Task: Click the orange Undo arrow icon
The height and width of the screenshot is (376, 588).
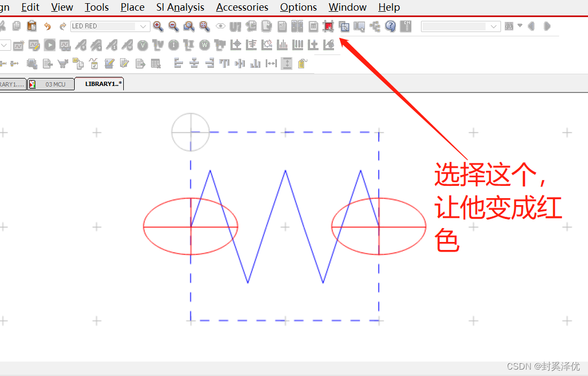Action: [x=47, y=26]
